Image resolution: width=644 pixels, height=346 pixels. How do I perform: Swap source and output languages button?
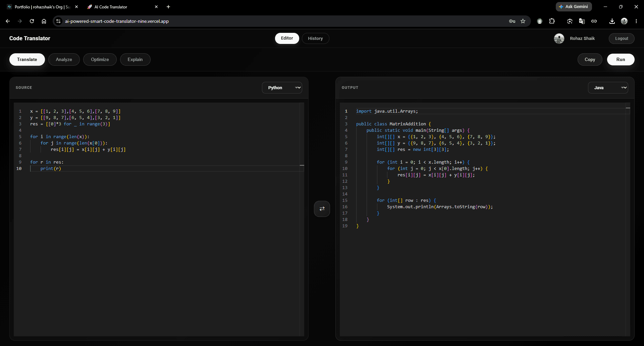322,209
